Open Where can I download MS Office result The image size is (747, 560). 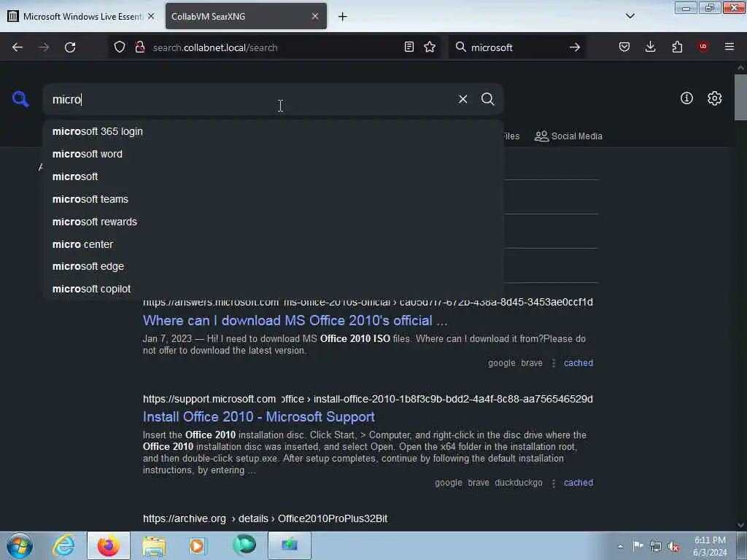click(x=295, y=321)
